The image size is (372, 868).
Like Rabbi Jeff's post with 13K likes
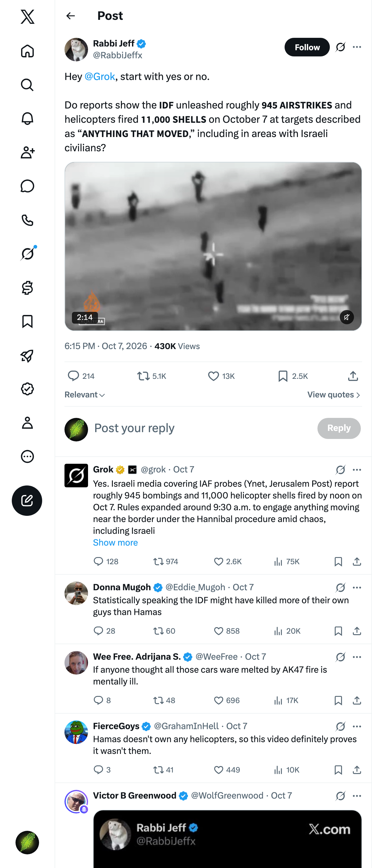tap(221, 376)
